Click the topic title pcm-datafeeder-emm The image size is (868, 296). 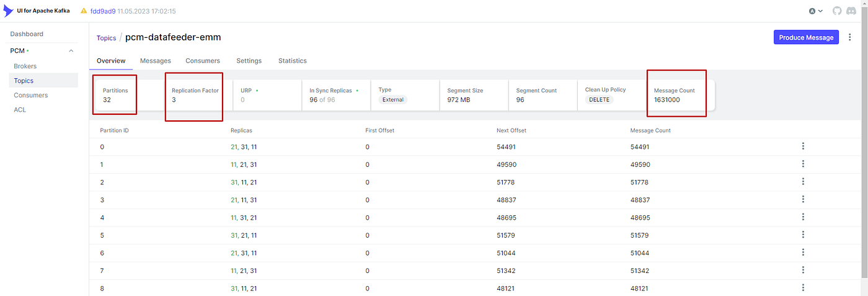[x=173, y=37]
